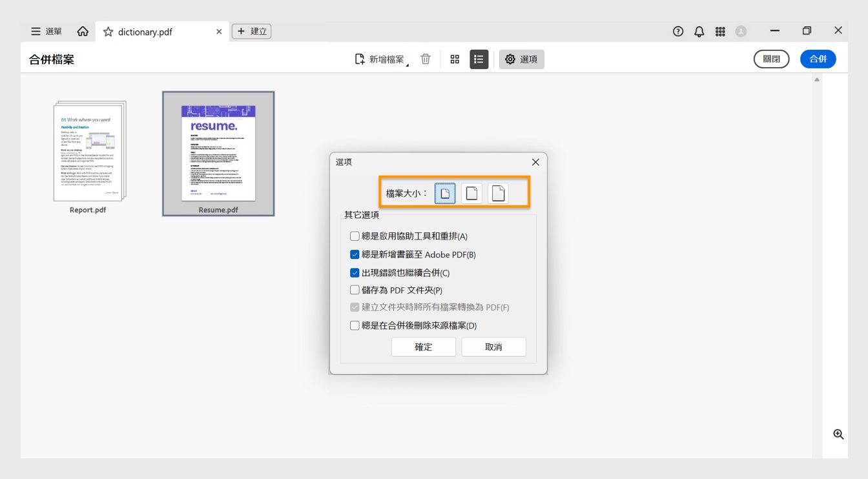Click the scrollbar up arrow
The width and height of the screenshot is (868, 479).
click(x=817, y=79)
